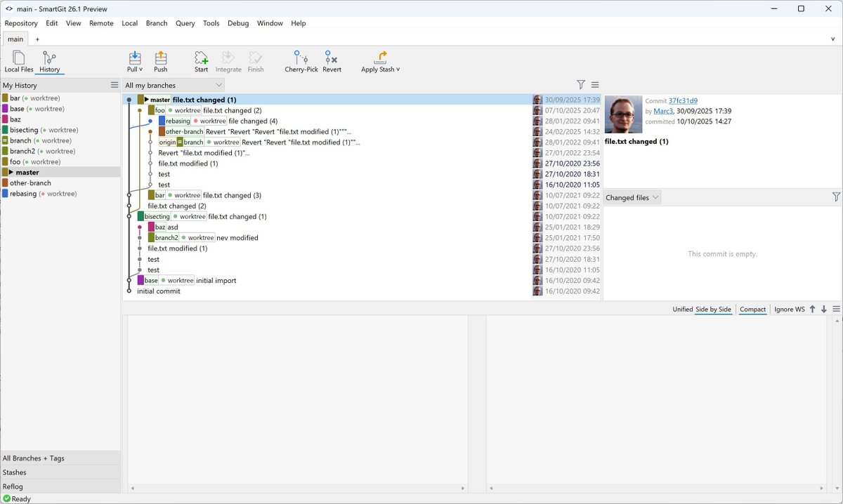Screen dimensions: 843x504
Task: Click the Marc3 author link
Action: coord(663,111)
